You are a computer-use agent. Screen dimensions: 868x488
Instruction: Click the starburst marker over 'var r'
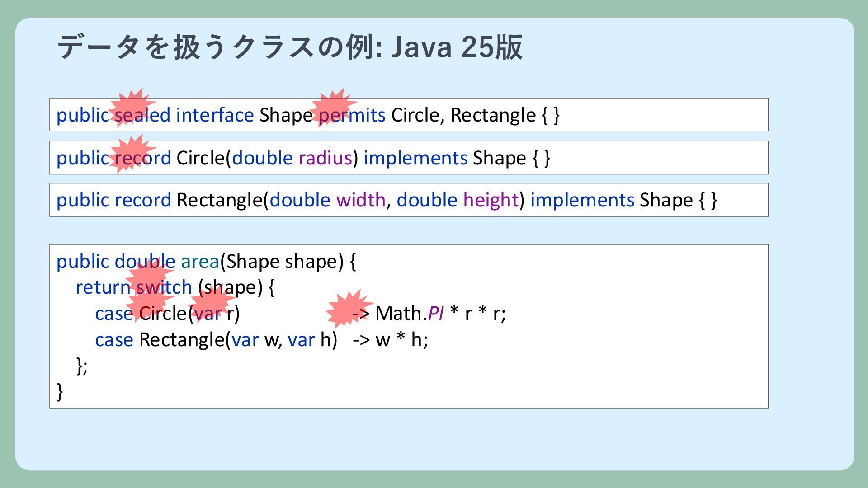click(211, 302)
